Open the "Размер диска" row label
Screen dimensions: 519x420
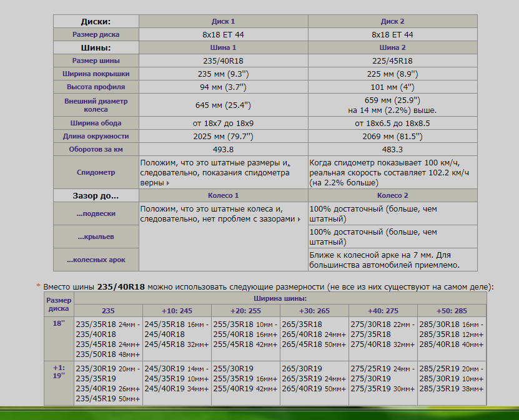[x=96, y=35]
